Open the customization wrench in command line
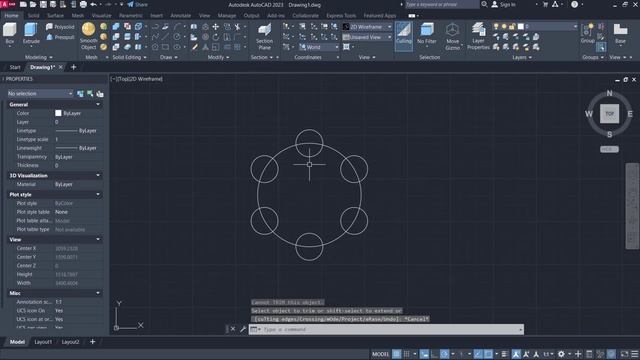The width and height of the screenshot is (640, 360). click(x=243, y=329)
